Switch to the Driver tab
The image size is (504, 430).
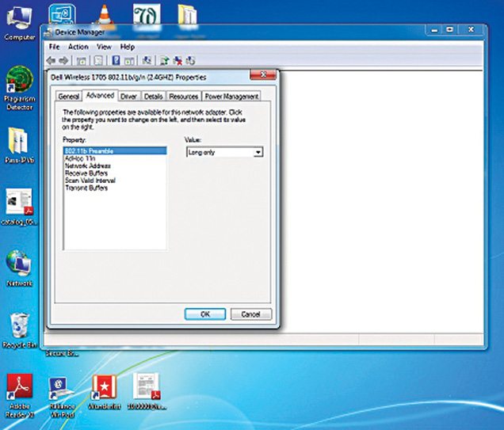(x=129, y=96)
